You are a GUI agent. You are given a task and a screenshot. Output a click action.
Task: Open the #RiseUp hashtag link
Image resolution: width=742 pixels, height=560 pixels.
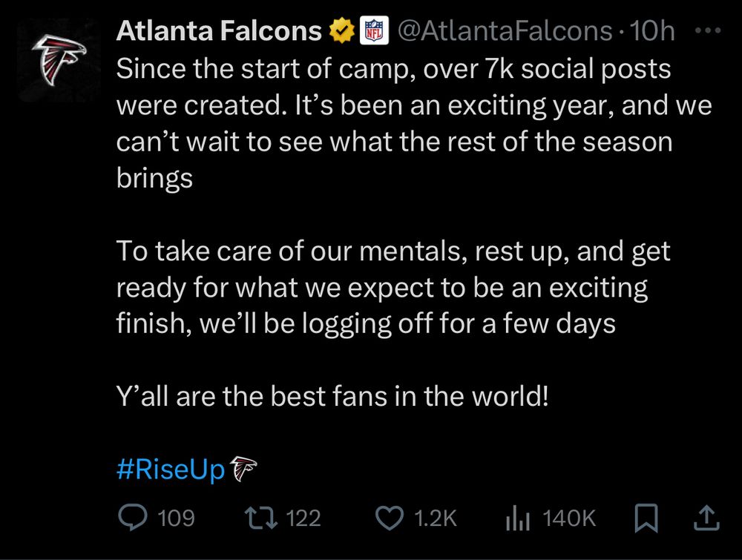tap(171, 469)
